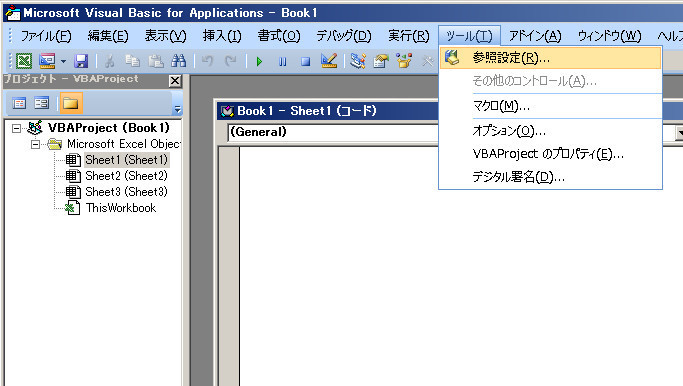Screen dimensions: 683x386
Task: Select Sheet1 (Sheet1) in project tree
Action: click(x=126, y=160)
